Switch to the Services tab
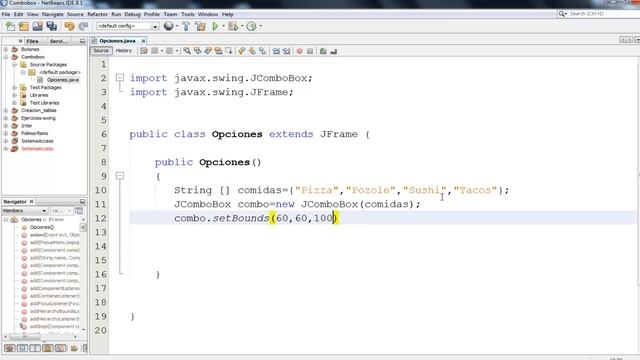Screen dimensions: 640x360 coord(58,41)
